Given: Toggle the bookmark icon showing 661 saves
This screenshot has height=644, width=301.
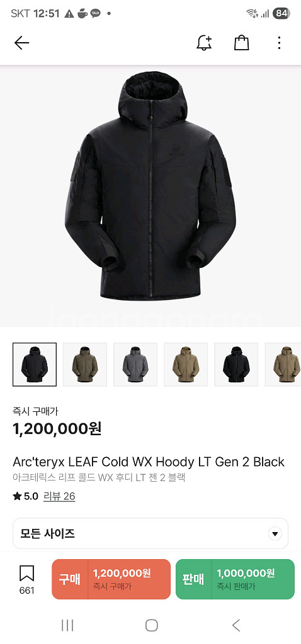Looking at the screenshot, I should click(26, 579).
